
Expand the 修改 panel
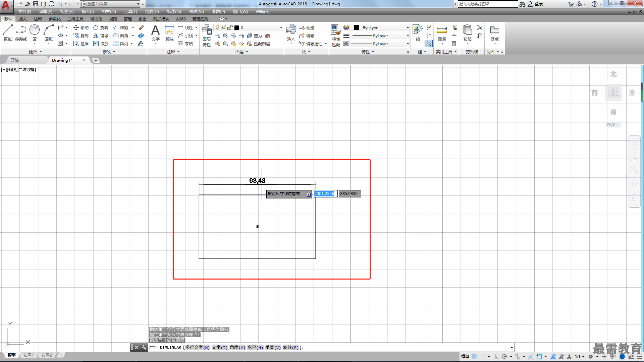point(109,52)
